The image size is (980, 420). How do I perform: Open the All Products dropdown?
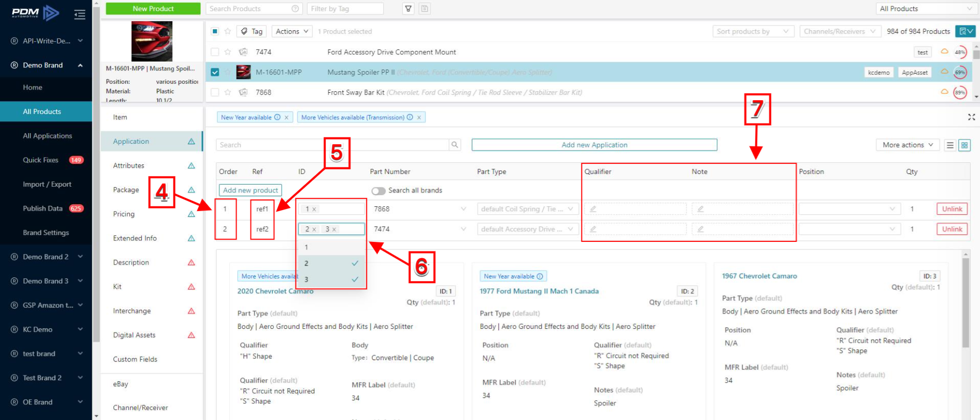pyautogui.click(x=926, y=8)
